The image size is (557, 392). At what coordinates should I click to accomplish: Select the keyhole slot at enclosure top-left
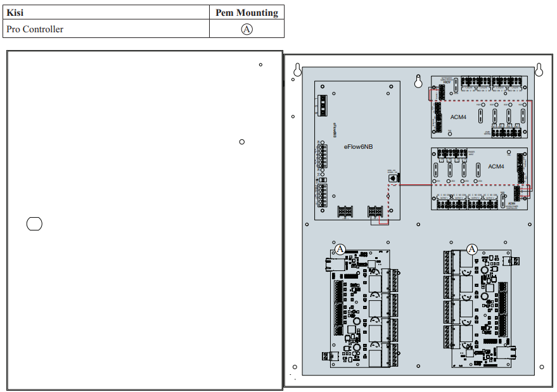pyautogui.click(x=297, y=70)
